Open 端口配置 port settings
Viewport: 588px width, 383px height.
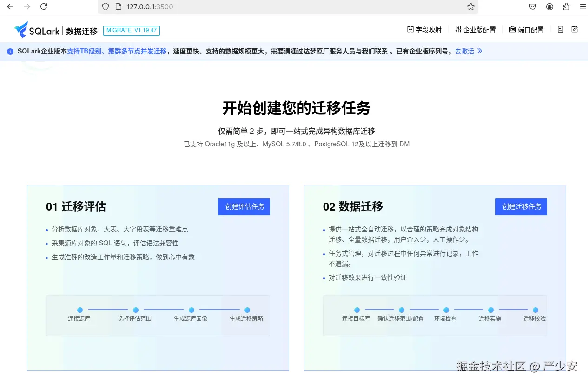[x=526, y=30]
